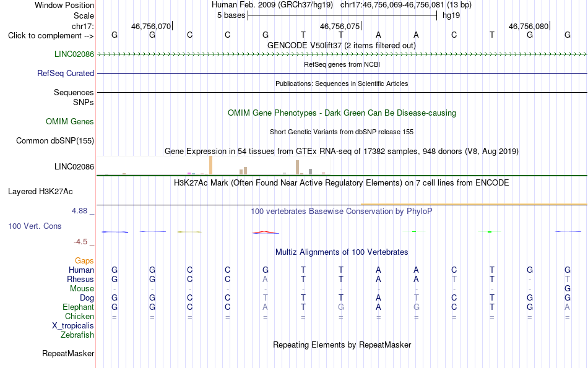Click the green LINC02086 gene arrow line
Screen dimensions: 588x368
coord(342,54)
